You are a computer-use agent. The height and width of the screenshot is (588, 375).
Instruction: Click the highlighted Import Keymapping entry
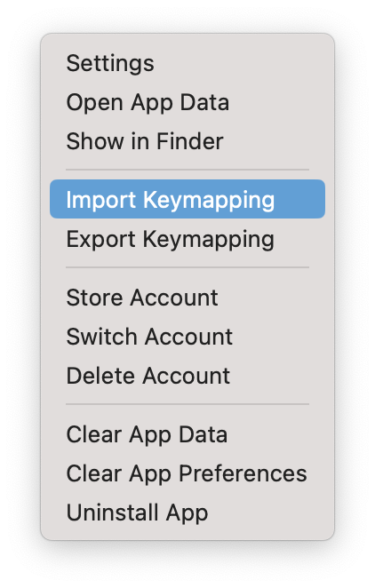[x=187, y=199]
